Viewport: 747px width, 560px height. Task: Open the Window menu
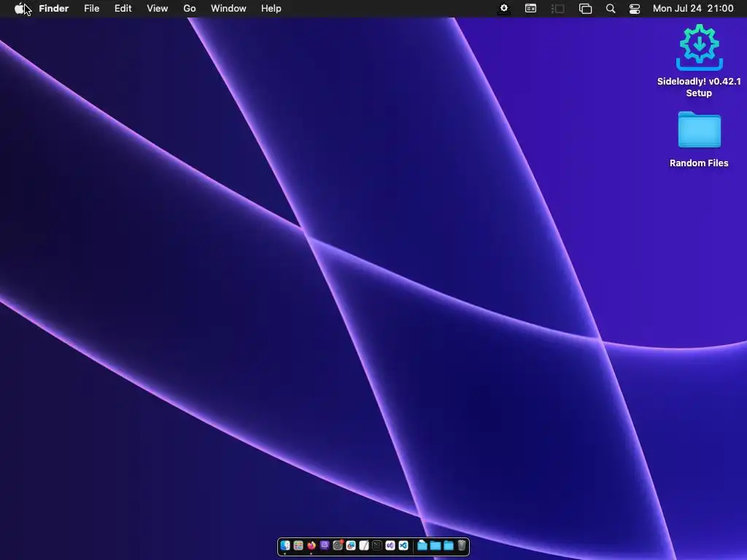coord(228,9)
